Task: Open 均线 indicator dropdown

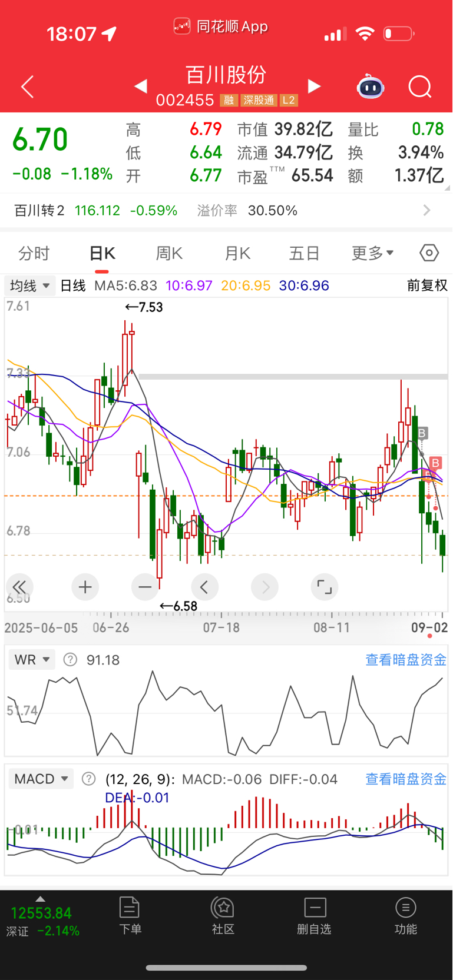Action: click(30, 286)
